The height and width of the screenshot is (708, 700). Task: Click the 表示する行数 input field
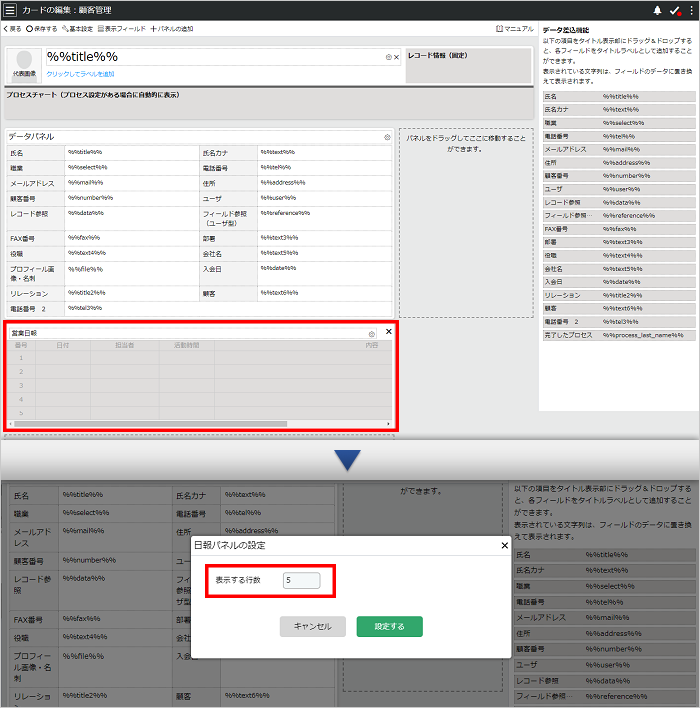302,581
